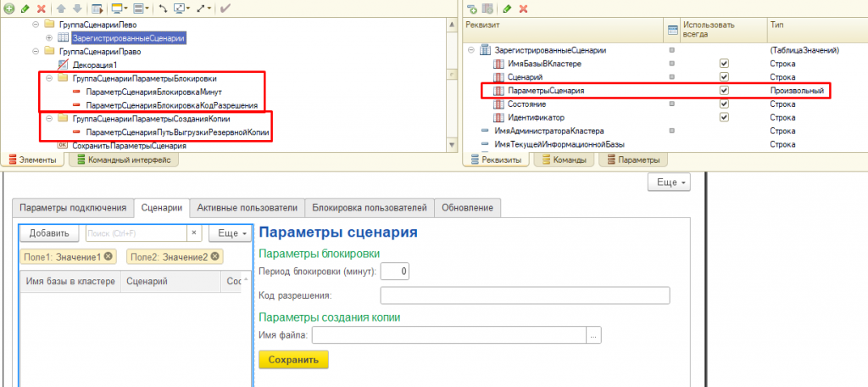Click the Код разрешения input field
The width and height of the screenshot is (868, 387).
tap(525, 295)
